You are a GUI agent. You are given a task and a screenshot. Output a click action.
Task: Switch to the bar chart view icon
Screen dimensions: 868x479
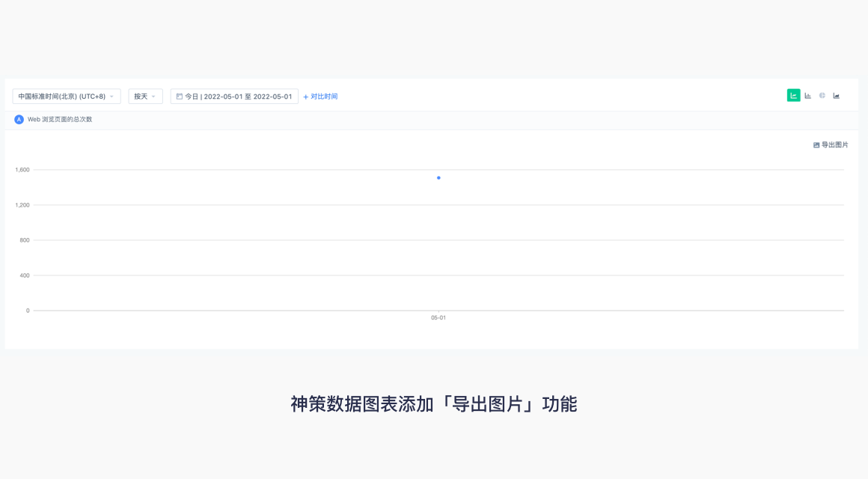[x=807, y=96]
